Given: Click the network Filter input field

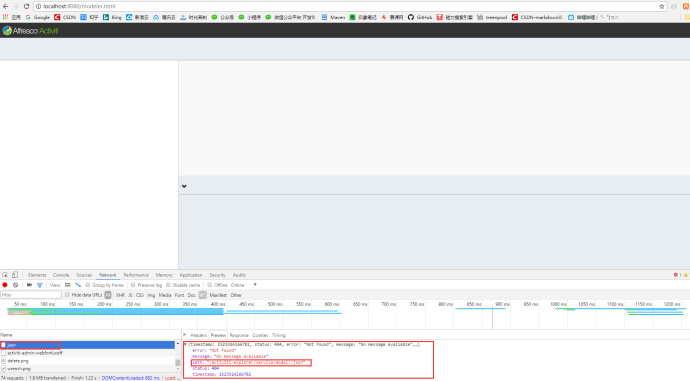Looking at the screenshot, I should tap(31, 295).
